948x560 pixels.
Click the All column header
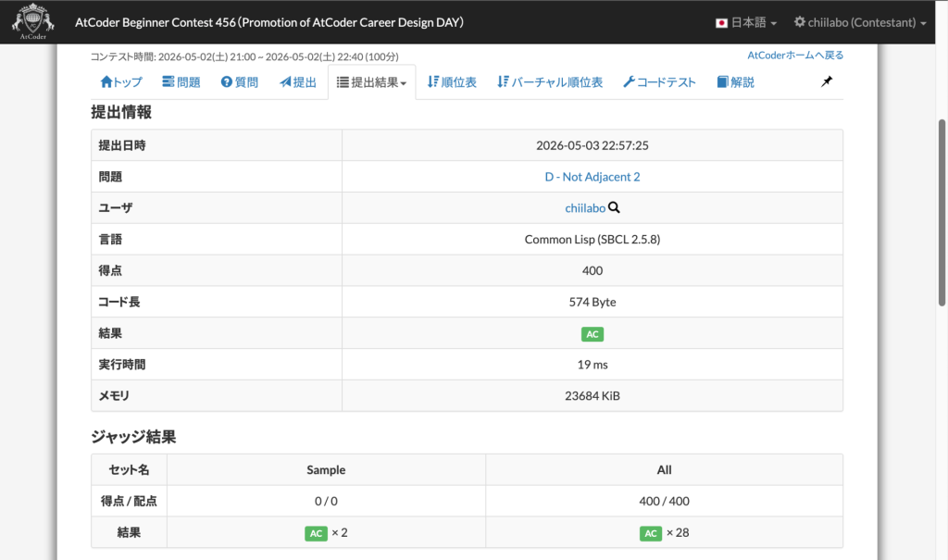[664, 470]
